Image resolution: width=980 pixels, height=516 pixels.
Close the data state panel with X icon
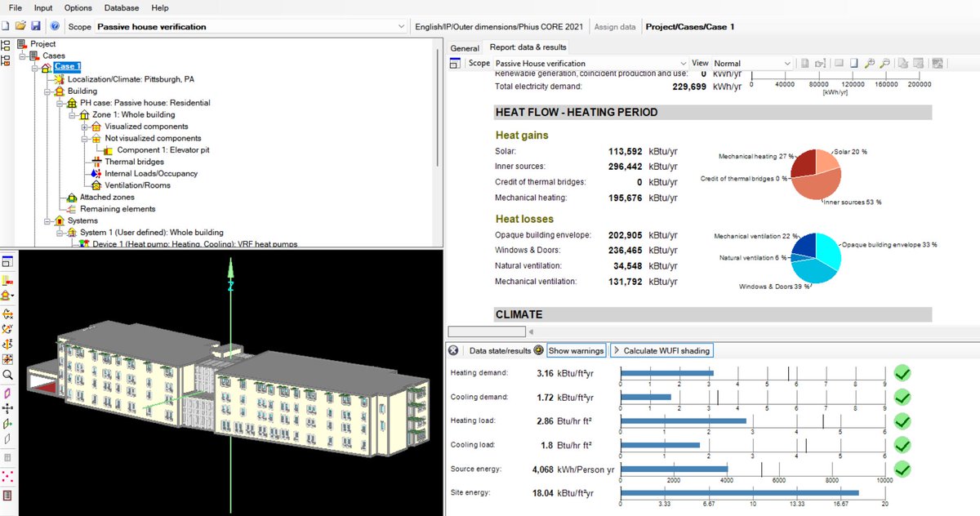453,350
